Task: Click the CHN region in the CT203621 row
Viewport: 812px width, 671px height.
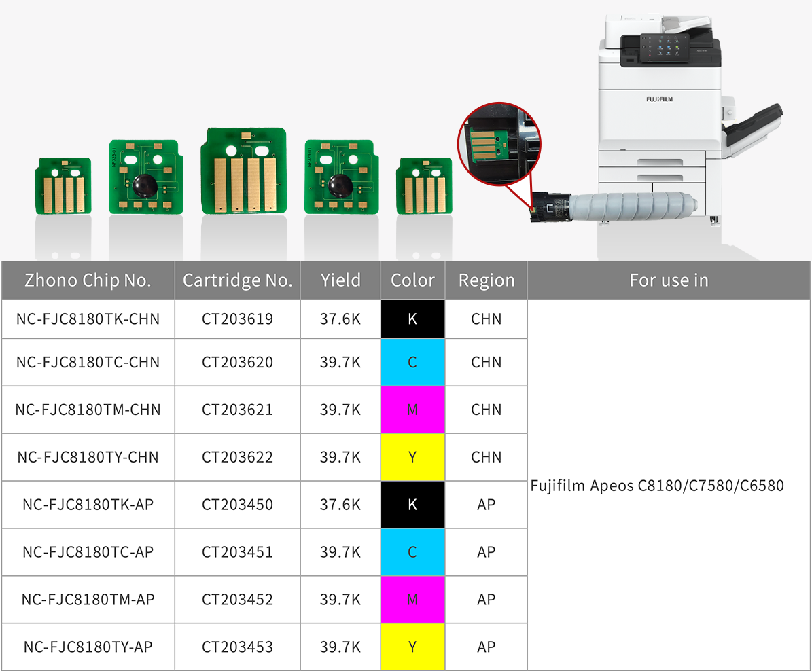Action: coord(487,410)
